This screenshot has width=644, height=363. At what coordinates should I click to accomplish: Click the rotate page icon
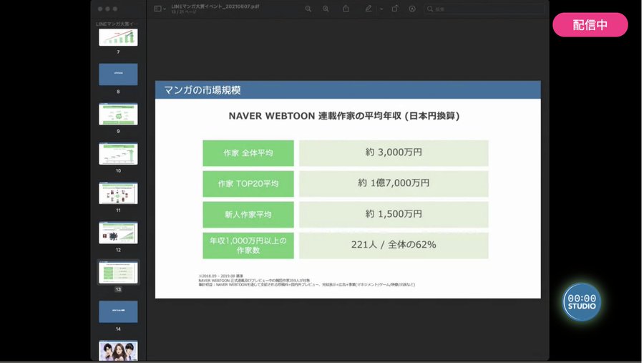click(395, 9)
